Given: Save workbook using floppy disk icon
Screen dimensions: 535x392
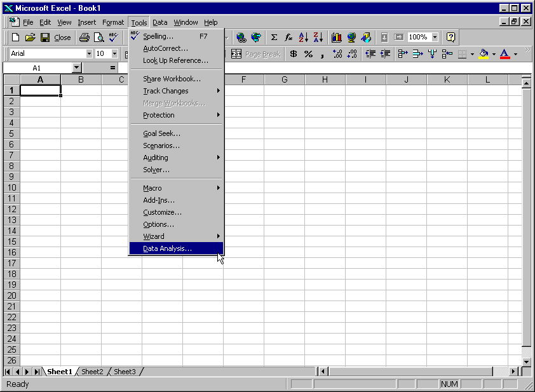Looking at the screenshot, I should [45, 37].
